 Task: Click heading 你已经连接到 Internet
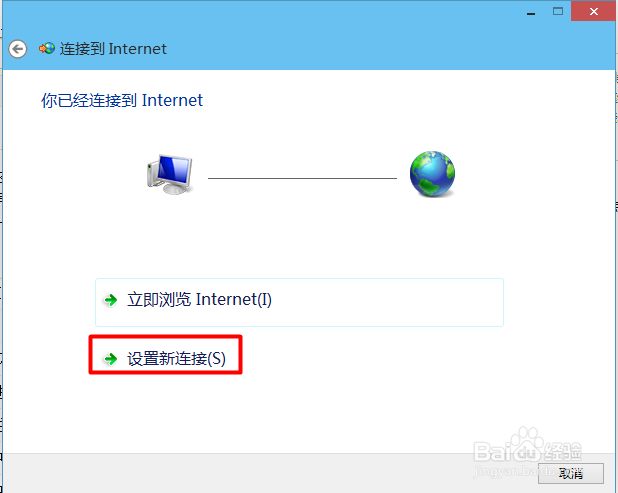[122, 100]
